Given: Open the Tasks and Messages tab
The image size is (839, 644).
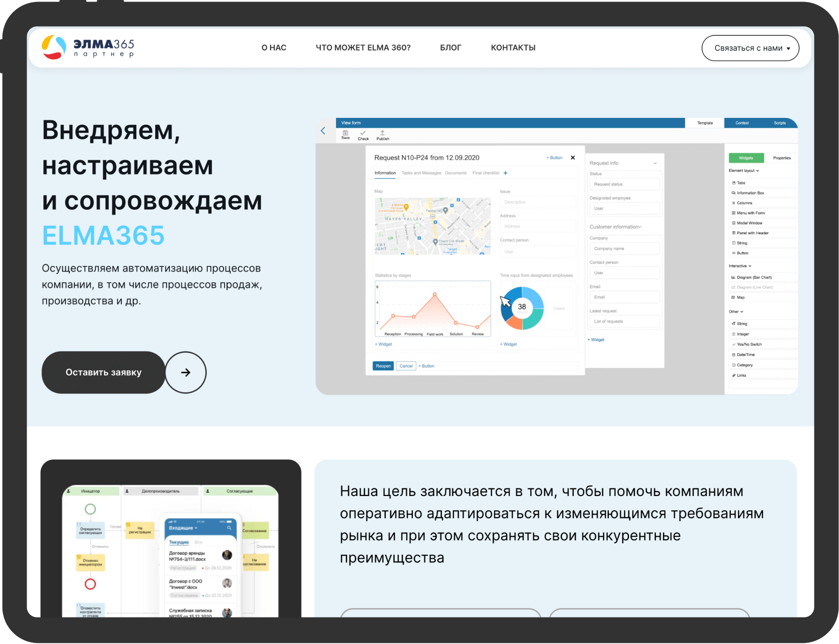Looking at the screenshot, I should click(422, 173).
